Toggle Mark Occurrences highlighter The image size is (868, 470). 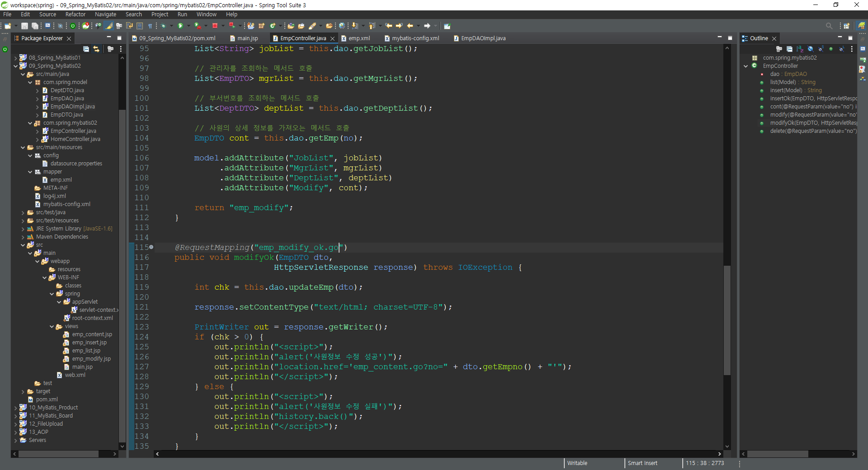pos(109,26)
